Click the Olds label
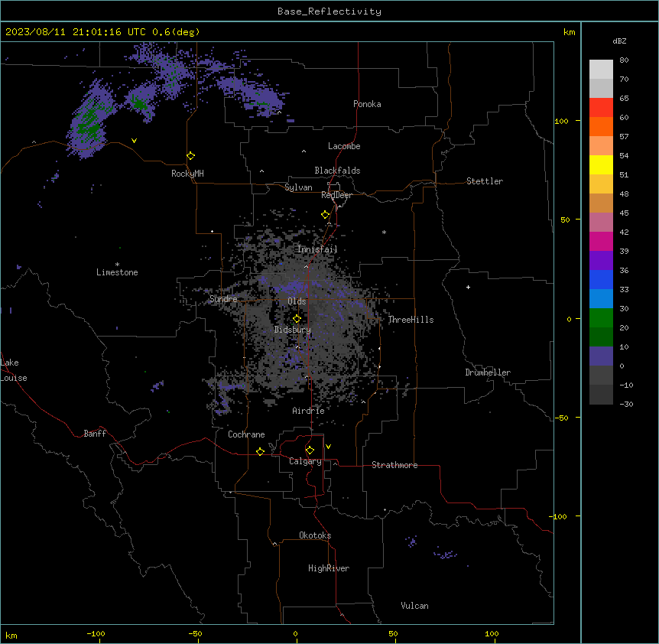Screen dimensions: 659x644 [297, 301]
